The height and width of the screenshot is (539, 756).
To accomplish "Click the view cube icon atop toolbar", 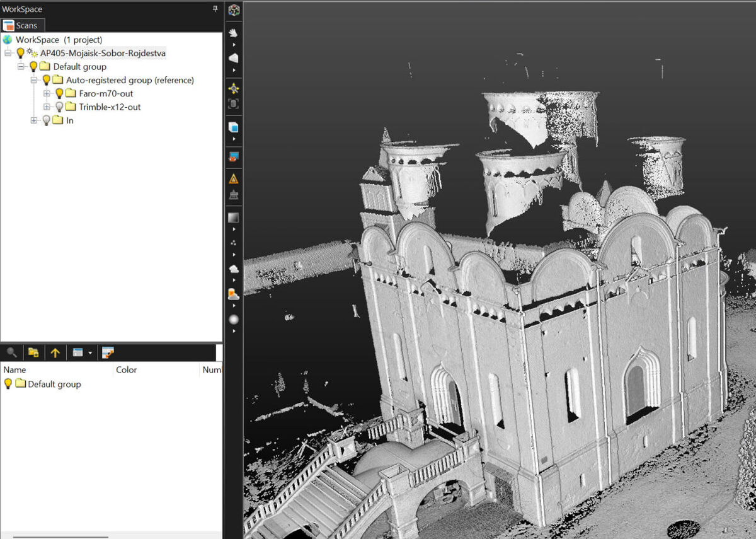I will point(234,10).
